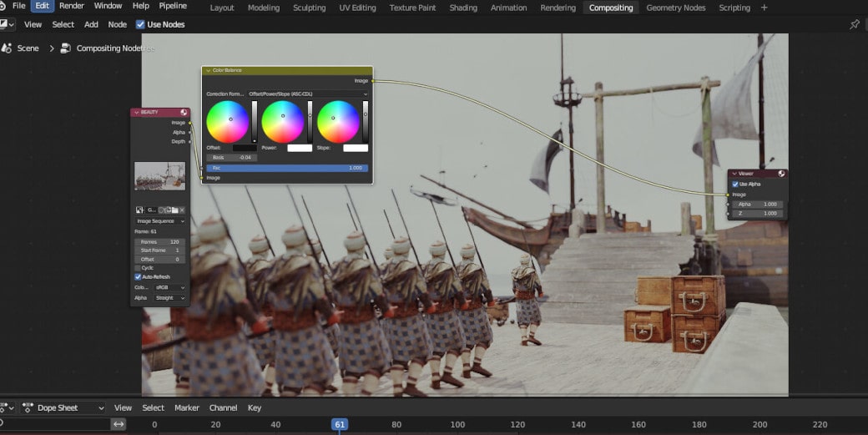Click the image name field in BEAUTY node
Screen dimensions: 868x435
[152, 210]
